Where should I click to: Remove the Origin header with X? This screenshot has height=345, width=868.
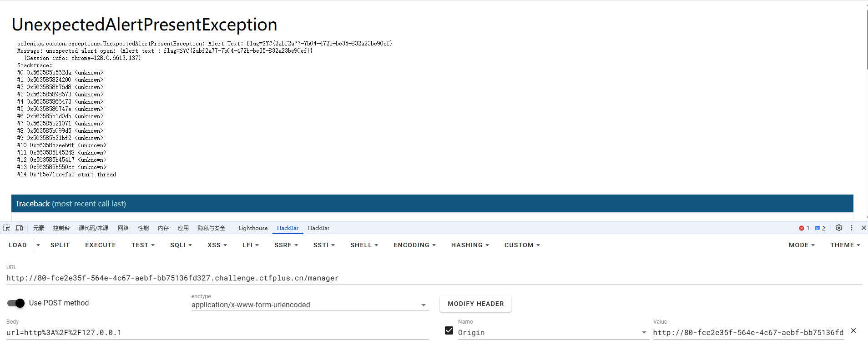click(x=853, y=331)
